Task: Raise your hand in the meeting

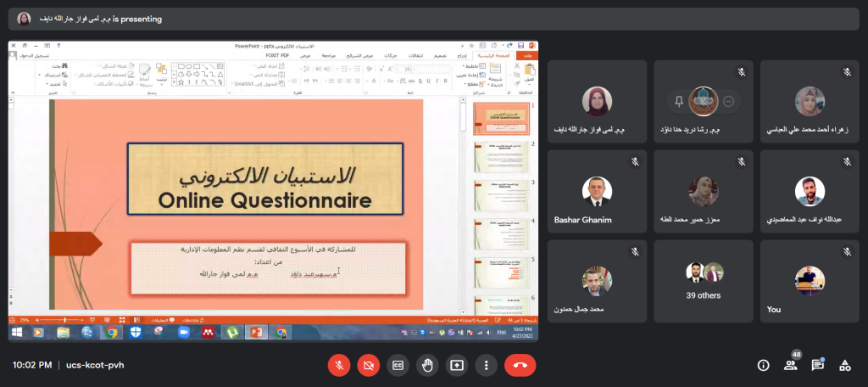Action: click(428, 365)
